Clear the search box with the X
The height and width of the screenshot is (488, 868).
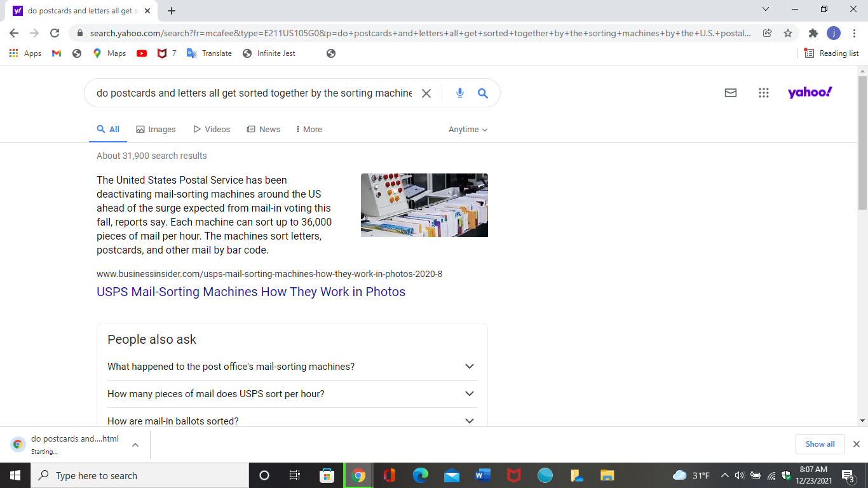[426, 93]
